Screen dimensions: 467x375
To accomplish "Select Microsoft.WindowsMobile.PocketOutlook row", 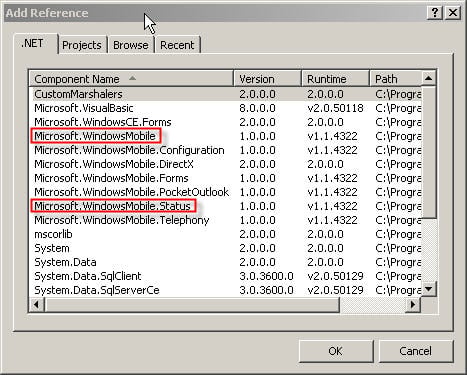I will pyautogui.click(x=226, y=192).
